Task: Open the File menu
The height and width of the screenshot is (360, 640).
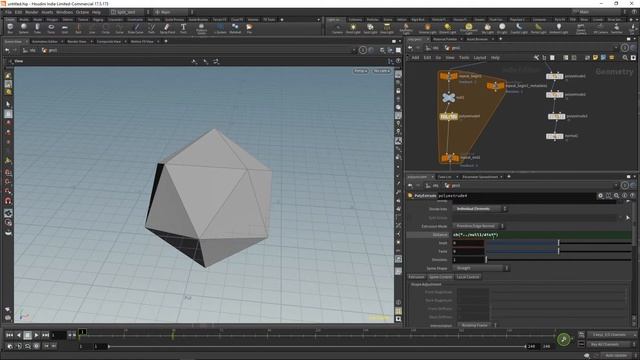Action: coord(9,12)
